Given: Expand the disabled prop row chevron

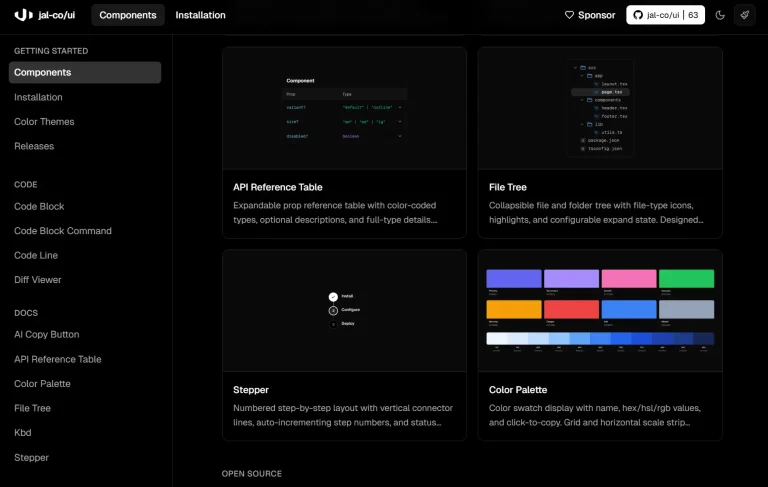Looking at the screenshot, I should 400,135.
